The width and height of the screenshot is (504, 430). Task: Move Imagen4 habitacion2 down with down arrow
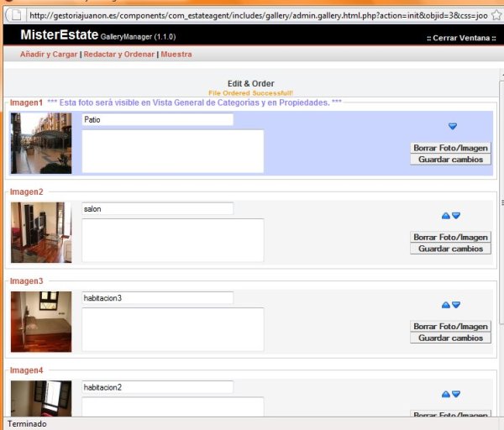click(456, 394)
